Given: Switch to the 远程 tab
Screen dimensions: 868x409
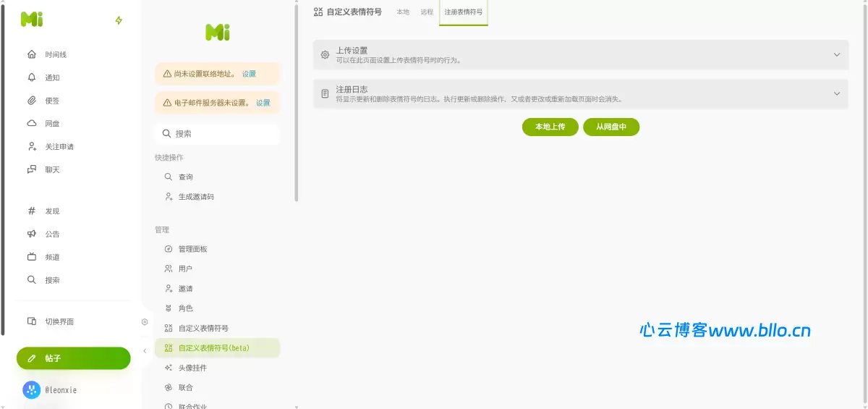Looking at the screenshot, I should [x=427, y=12].
